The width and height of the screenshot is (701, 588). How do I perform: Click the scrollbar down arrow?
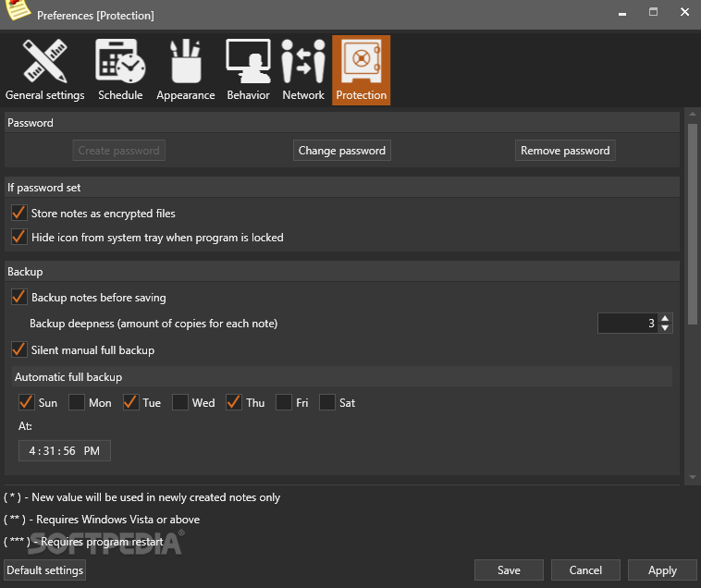pos(692,477)
